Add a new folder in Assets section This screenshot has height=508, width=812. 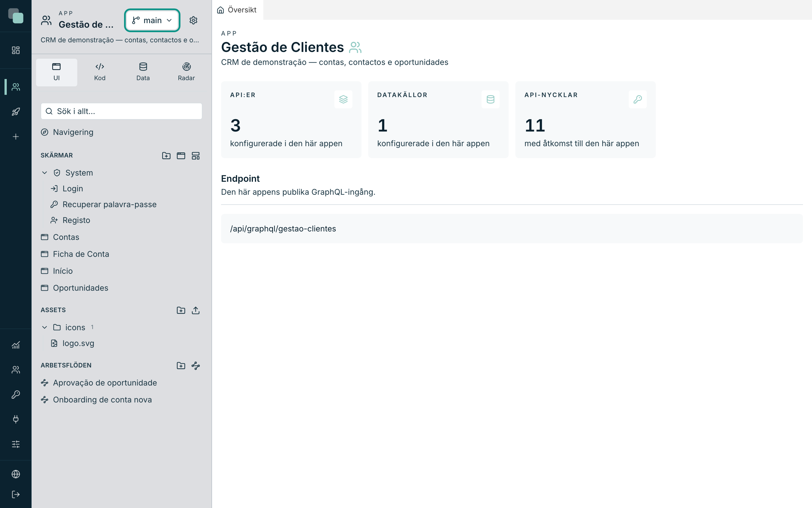[181, 310]
